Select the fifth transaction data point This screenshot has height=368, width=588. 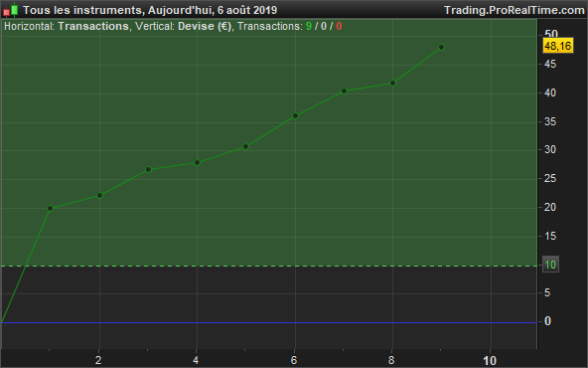click(x=246, y=146)
